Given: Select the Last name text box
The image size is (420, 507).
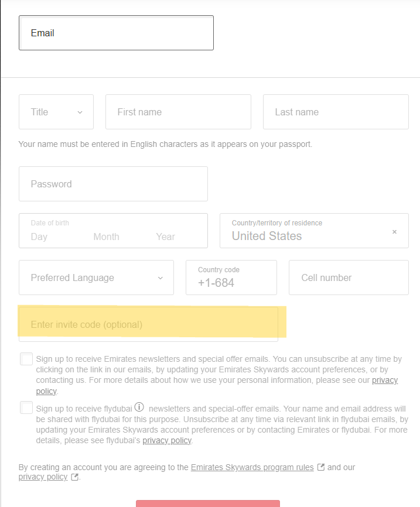Looking at the screenshot, I should coord(336,112).
